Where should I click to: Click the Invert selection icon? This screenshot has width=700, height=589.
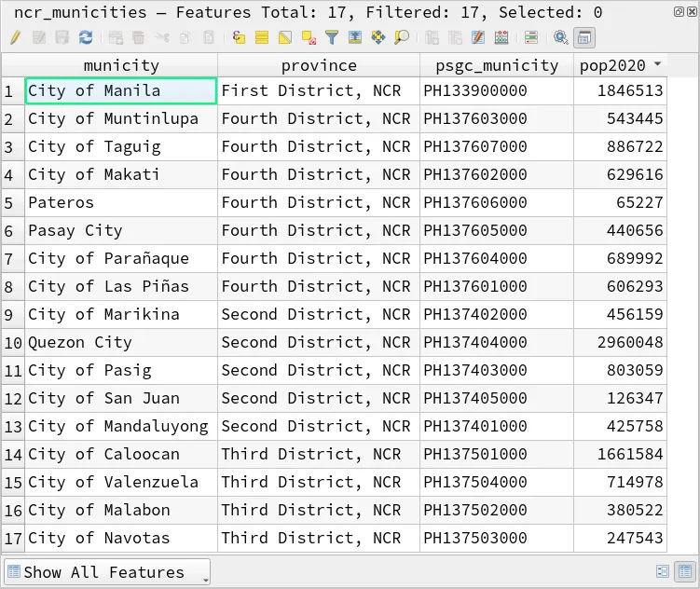(285, 37)
